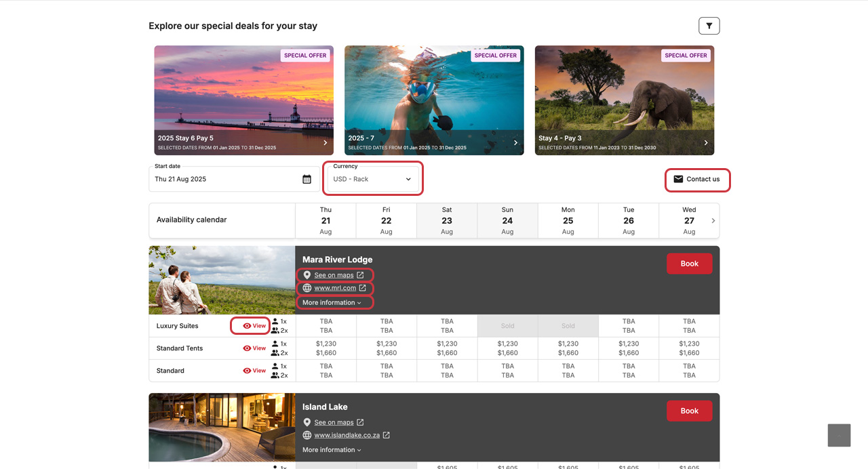The height and width of the screenshot is (469, 868).
Task: Select Sat 23 Aug in availability calendar
Action: (x=447, y=220)
